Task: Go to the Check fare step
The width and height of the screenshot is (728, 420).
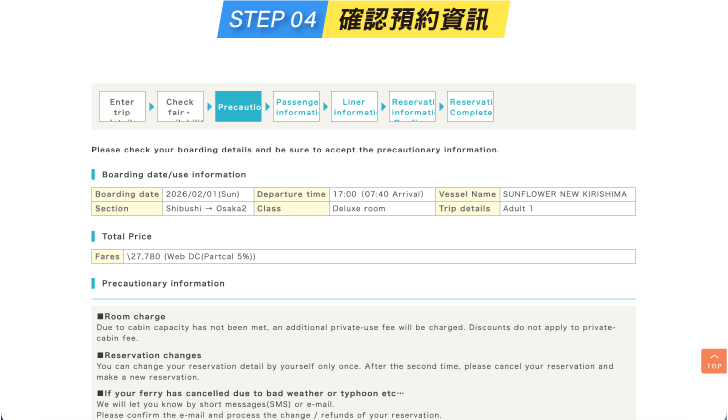Action: click(180, 107)
